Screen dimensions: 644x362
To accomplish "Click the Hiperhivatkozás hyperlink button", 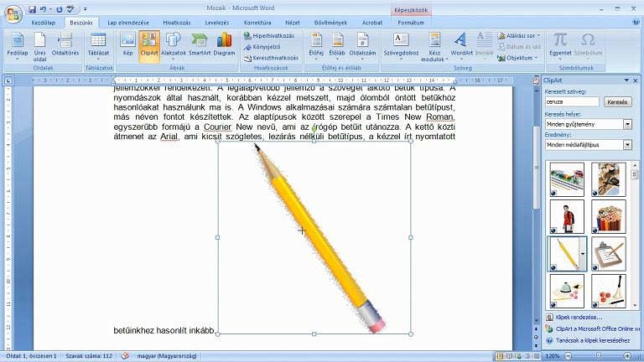I will click(x=269, y=36).
